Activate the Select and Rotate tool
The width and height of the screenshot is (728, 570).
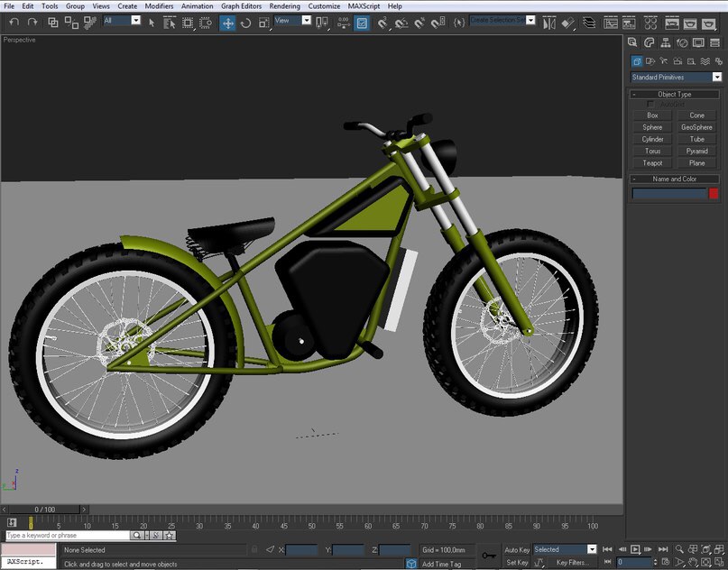[246, 23]
